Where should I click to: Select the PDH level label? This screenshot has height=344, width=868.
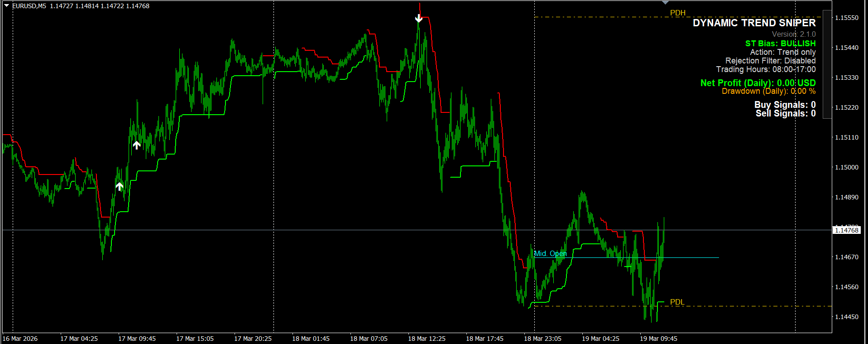pyautogui.click(x=678, y=13)
